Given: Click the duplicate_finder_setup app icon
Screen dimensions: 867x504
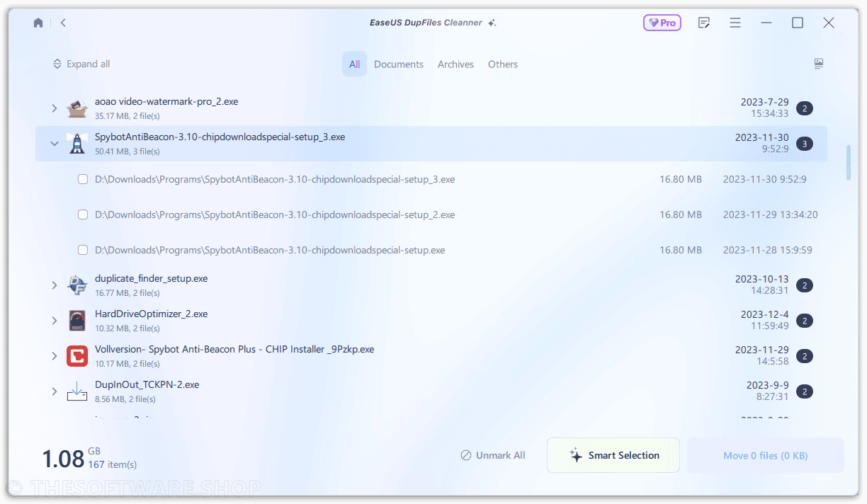Looking at the screenshot, I should click(77, 285).
